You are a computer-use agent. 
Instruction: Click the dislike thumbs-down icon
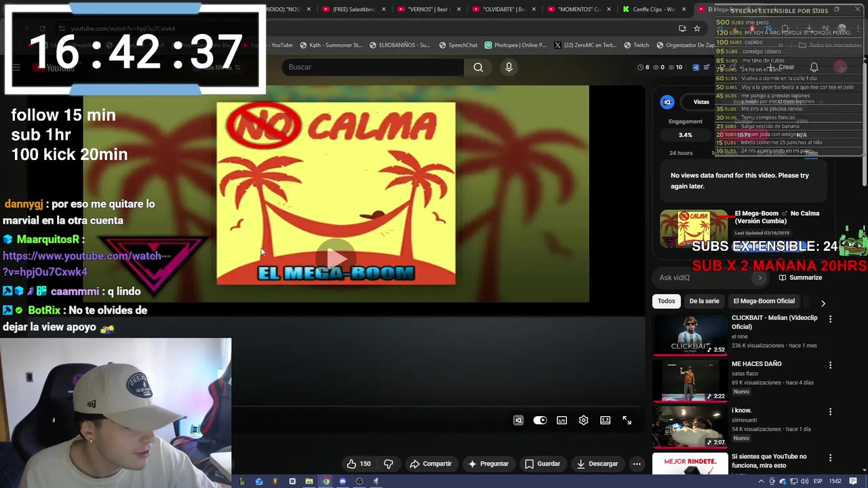click(389, 464)
